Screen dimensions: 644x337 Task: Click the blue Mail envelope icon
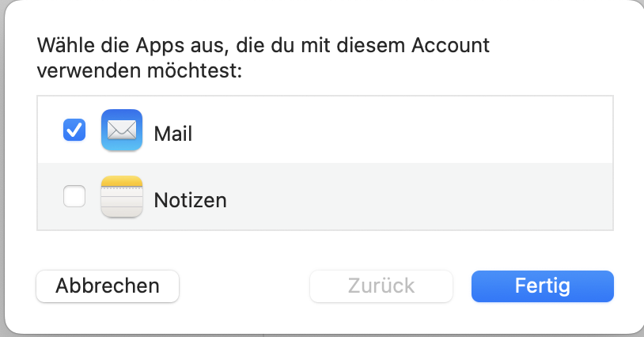[x=122, y=131]
